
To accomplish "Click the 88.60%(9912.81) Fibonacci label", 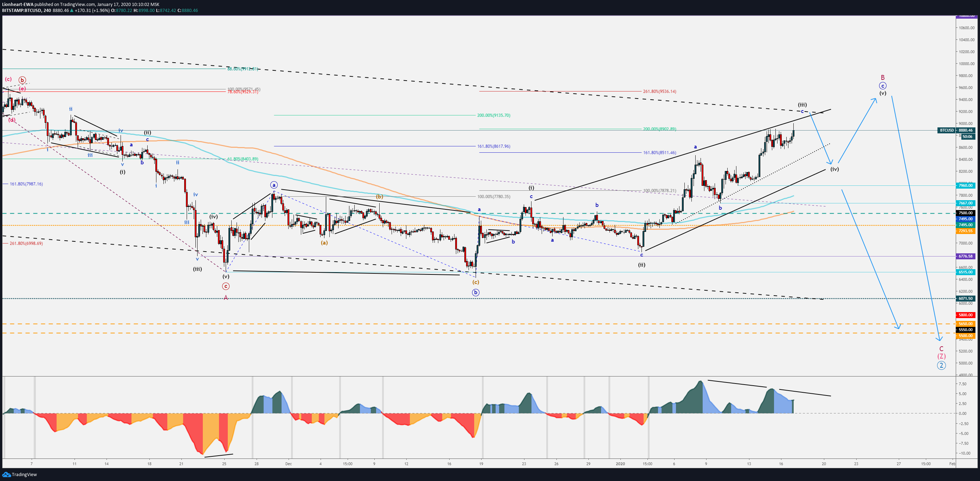I will pyautogui.click(x=243, y=69).
